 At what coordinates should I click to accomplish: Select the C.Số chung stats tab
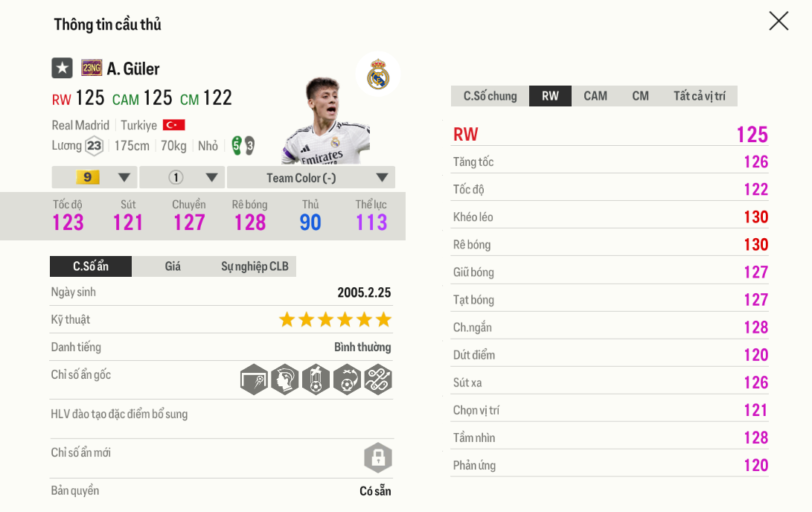pyautogui.click(x=490, y=96)
